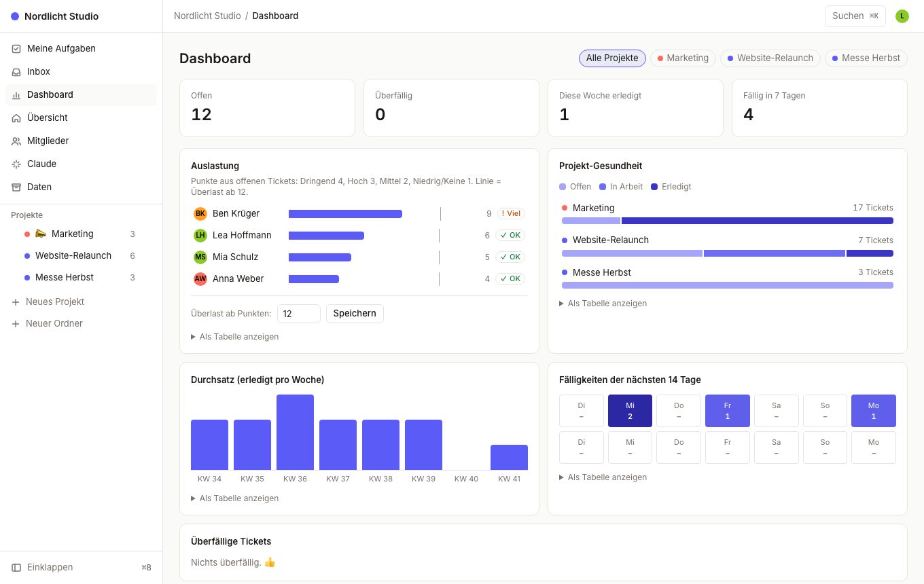Click Mia Schulz's MS avatar

pyautogui.click(x=200, y=257)
